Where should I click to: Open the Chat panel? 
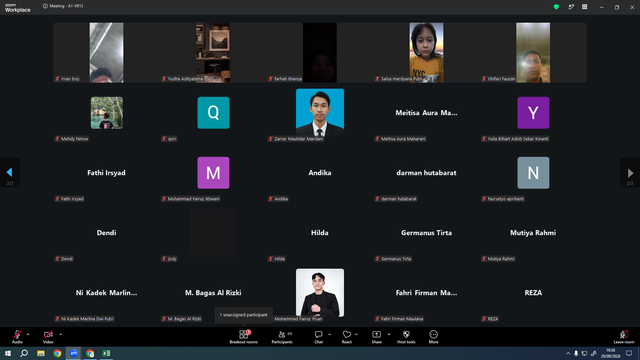[318, 337]
